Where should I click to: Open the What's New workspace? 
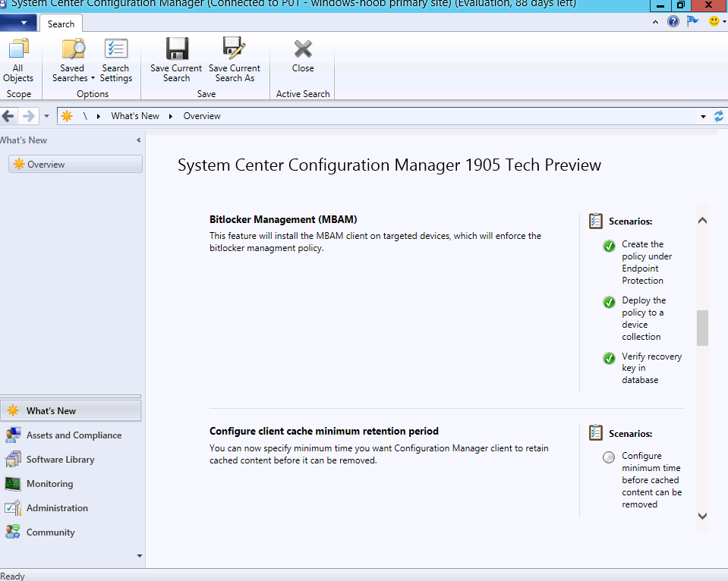pos(71,410)
